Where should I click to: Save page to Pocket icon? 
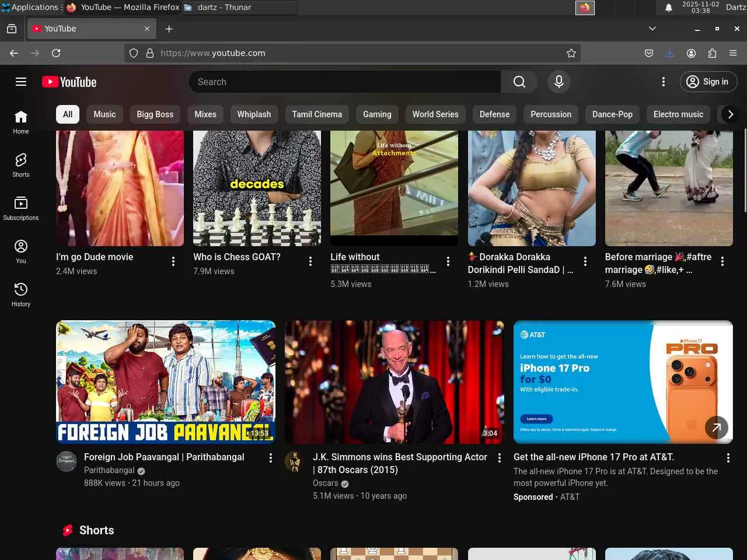(x=648, y=53)
